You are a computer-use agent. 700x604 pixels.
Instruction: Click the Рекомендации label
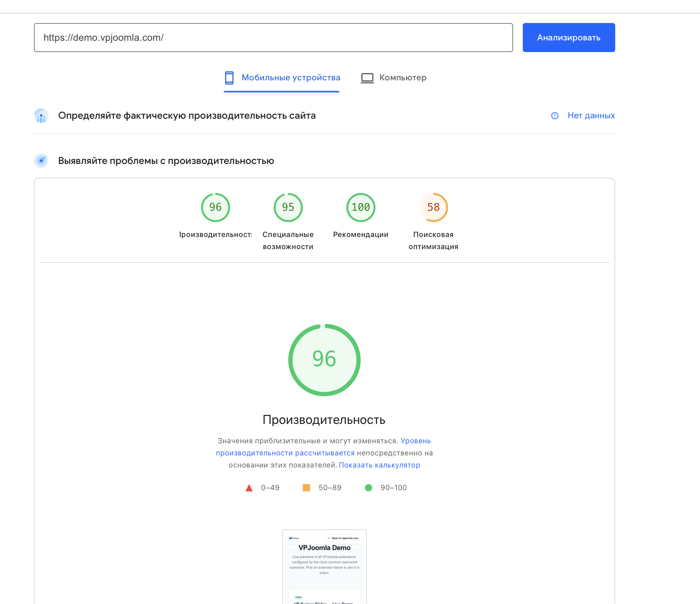coord(361,235)
